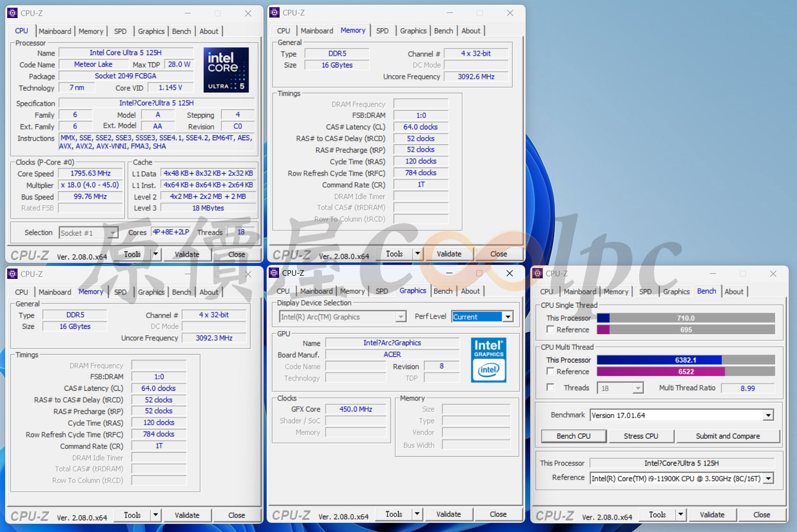Click Close button in the Graphics window footer
The height and width of the screenshot is (532, 797).
pos(498,514)
